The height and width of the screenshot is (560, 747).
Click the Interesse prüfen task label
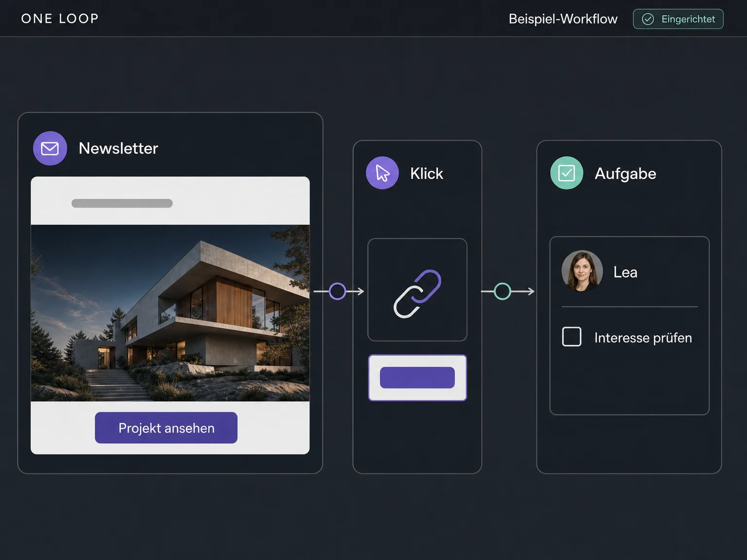click(x=643, y=338)
